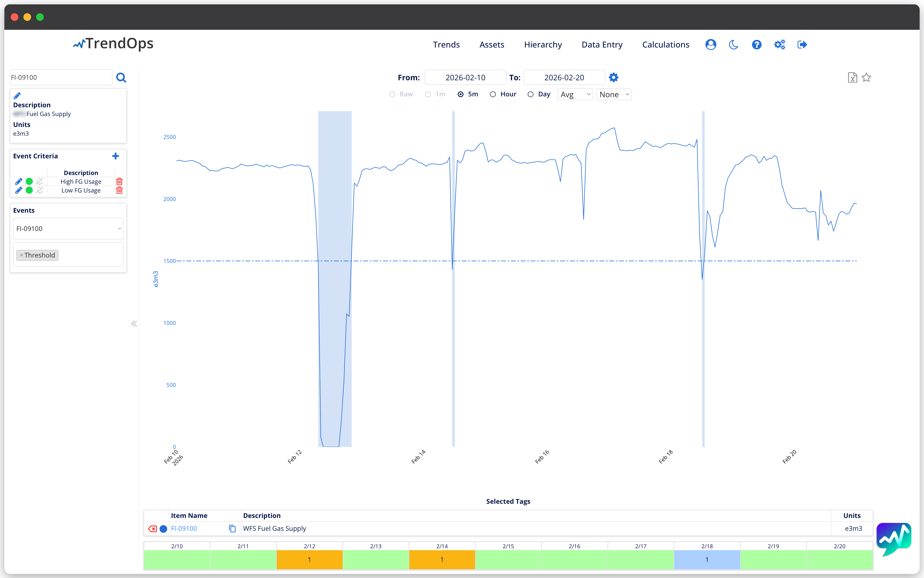
Task: Expand the None dropdown
Action: pyautogui.click(x=613, y=94)
